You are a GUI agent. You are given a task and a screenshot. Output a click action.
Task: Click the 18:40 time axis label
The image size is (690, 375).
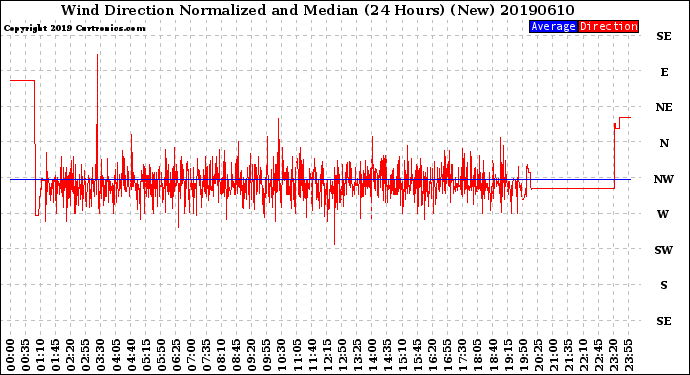493,355
